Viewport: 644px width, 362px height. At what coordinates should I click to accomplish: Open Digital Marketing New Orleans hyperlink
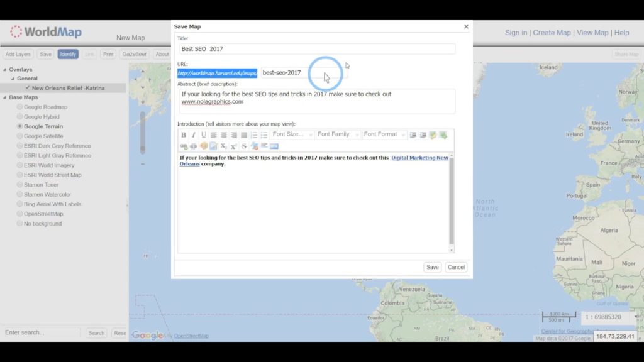coord(419,158)
